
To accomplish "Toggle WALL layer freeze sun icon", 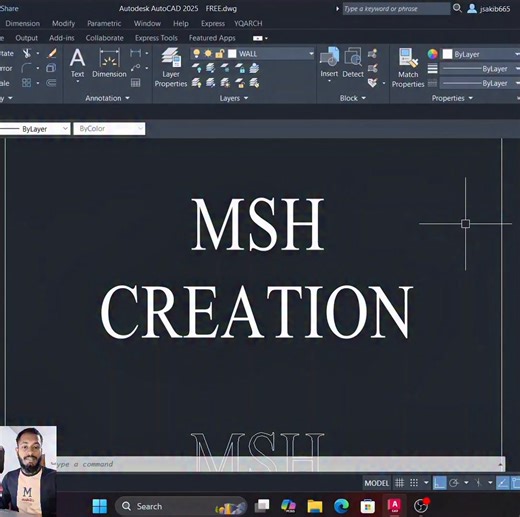I will click(208, 53).
